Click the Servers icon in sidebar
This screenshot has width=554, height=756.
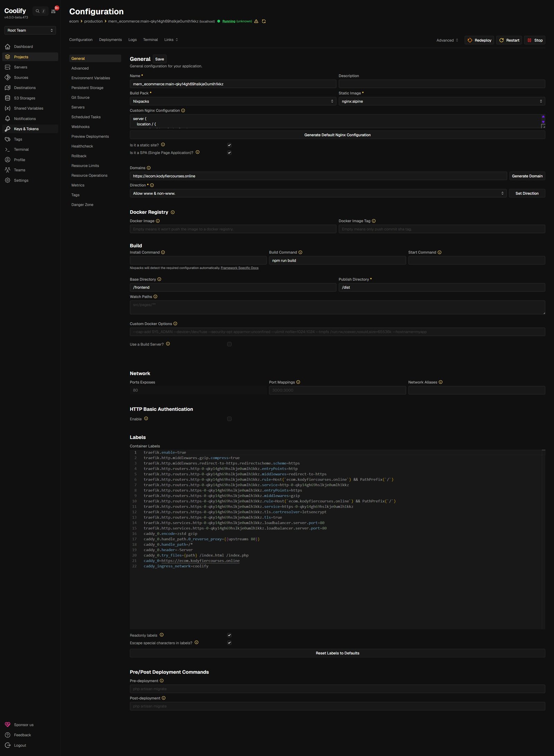tap(8, 67)
